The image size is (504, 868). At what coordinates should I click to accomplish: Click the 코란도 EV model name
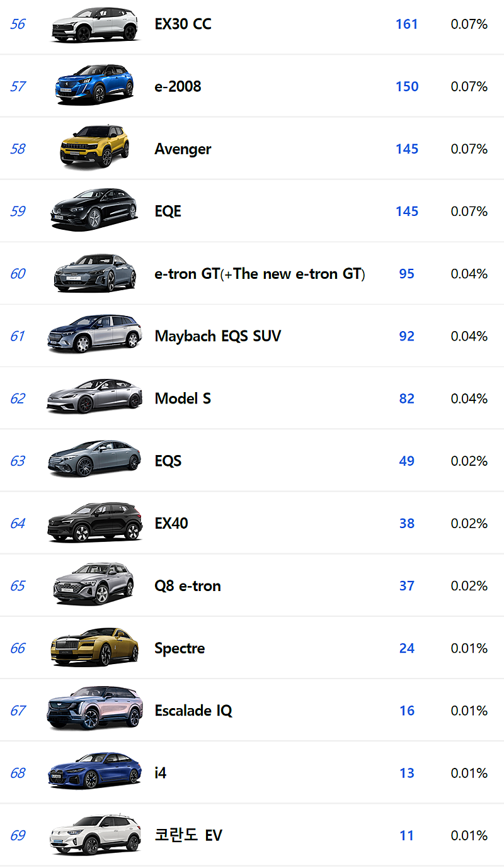(x=188, y=835)
